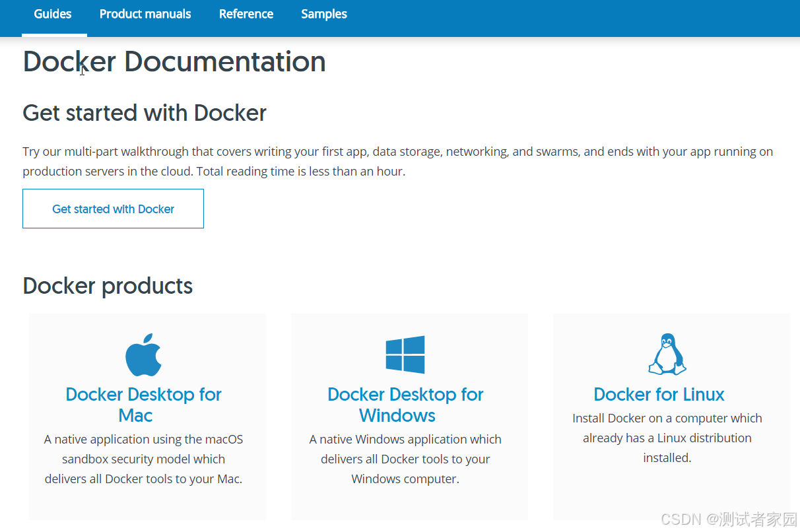The height and width of the screenshot is (532, 800).
Task: Click the Apple logo icon
Action: (x=144, y=355)
